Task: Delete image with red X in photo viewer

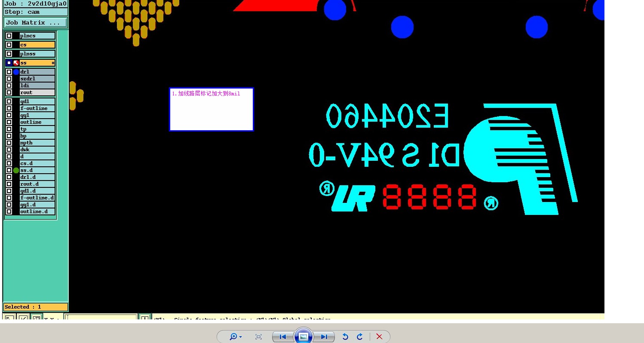Action: (379, 337)
